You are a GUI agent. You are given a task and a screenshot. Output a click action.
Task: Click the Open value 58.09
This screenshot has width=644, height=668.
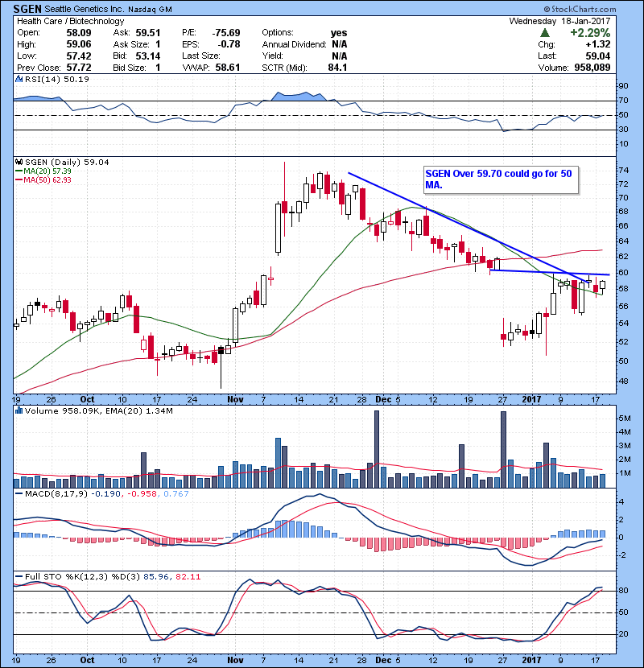click(x=78, y=33)
